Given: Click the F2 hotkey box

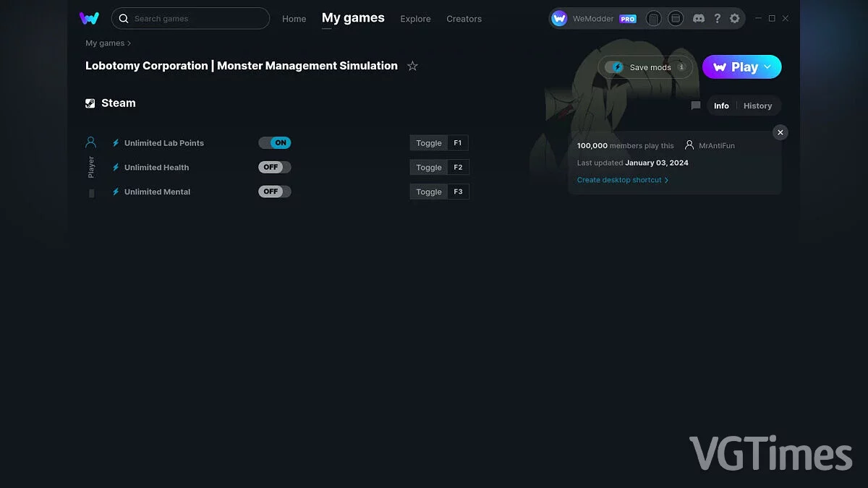Looking at the screenshot, I should coord(458,168).
